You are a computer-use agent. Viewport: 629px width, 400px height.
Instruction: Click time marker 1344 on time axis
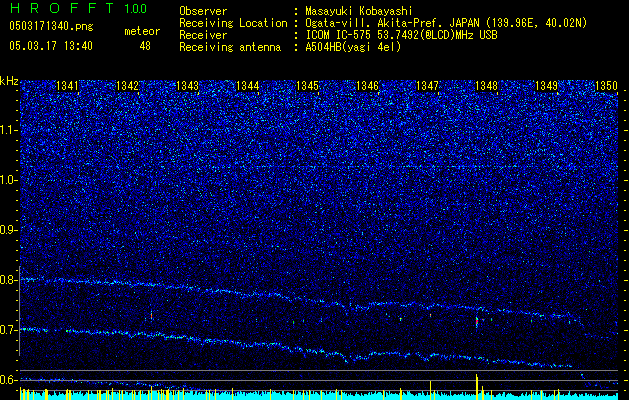tap(248, 85)
